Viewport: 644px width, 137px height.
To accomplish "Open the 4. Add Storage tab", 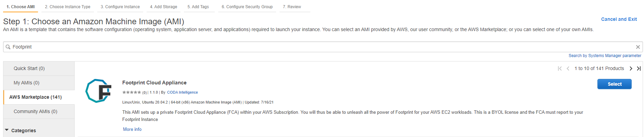I will [164, 7].
